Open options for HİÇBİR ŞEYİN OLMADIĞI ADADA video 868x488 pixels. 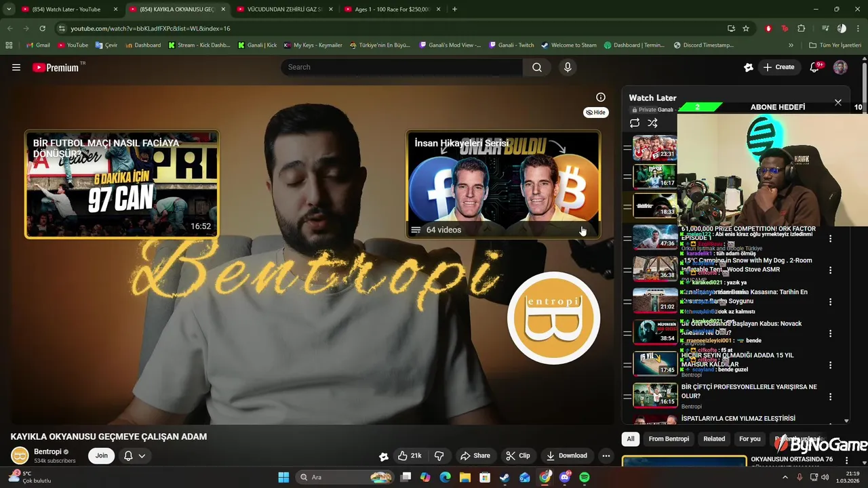pyautogui.click(x=830, y=365)
